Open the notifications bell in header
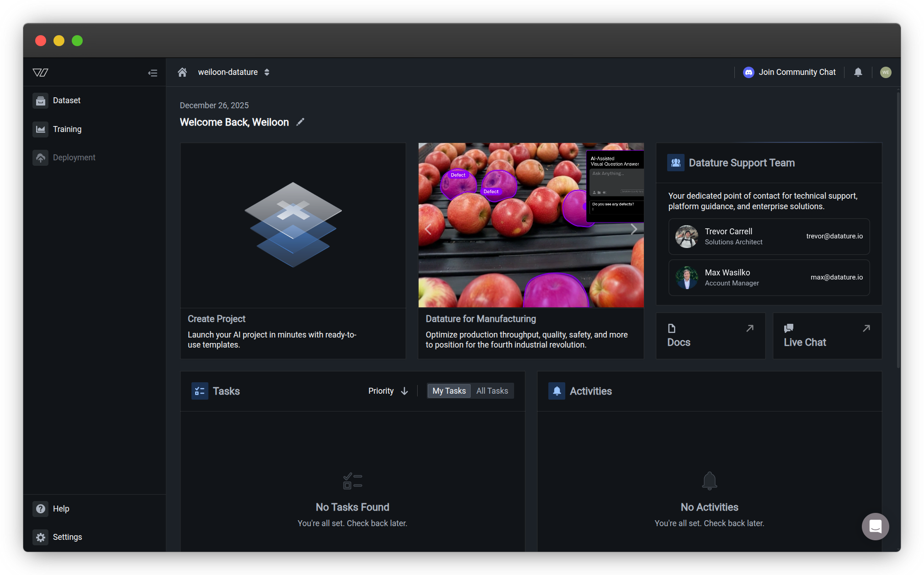924x575 pixels. [858, 72]
